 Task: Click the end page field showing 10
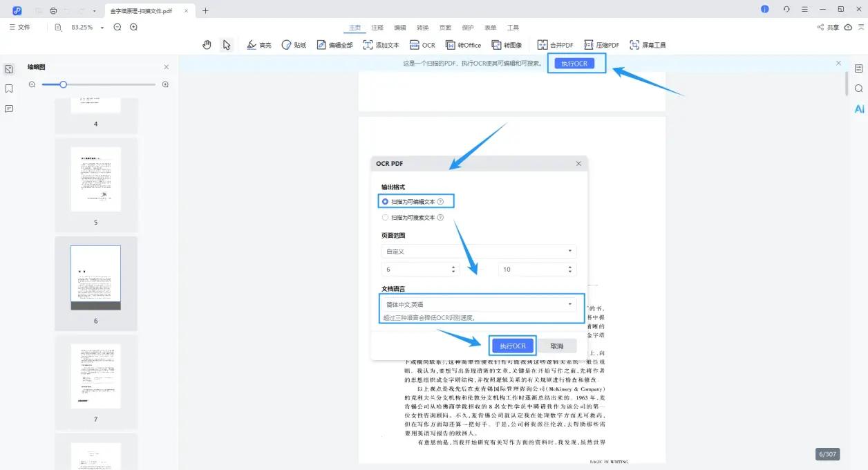[x=537, y=269]
